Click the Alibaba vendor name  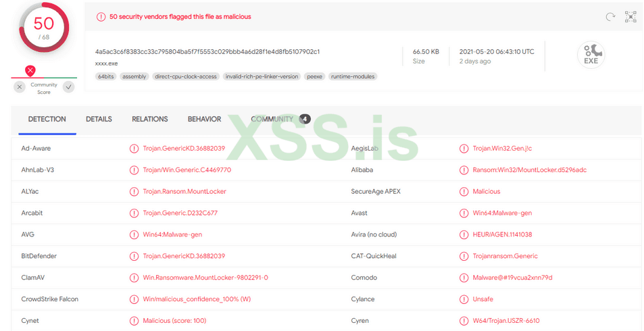point(362,170)
